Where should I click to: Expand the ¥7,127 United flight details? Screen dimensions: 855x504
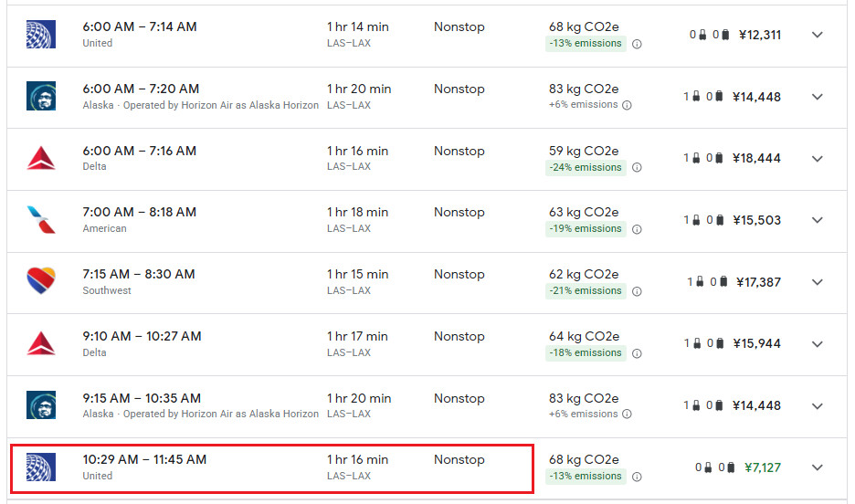pyautogui.click(x=818, y=467)
